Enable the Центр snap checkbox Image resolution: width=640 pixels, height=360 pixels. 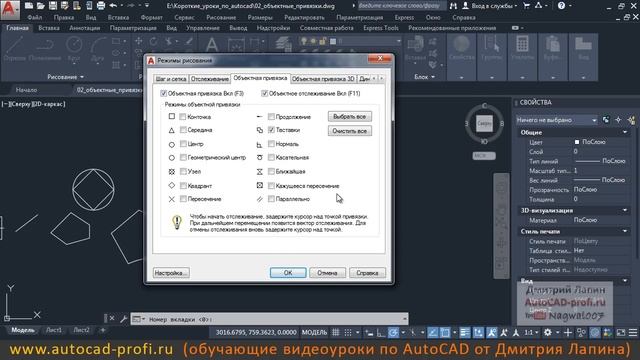pyautogui.click(x=183, y=144)
